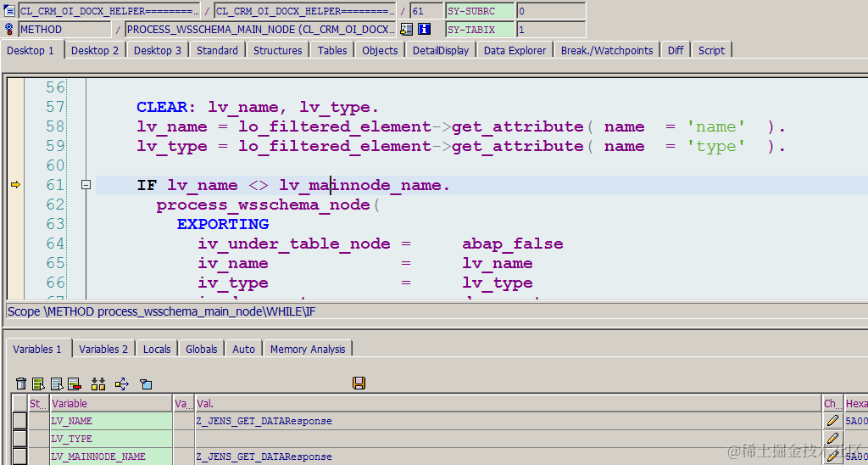Open the Tables tab
The image size is (868, 465).
click(x=332, y=50)
